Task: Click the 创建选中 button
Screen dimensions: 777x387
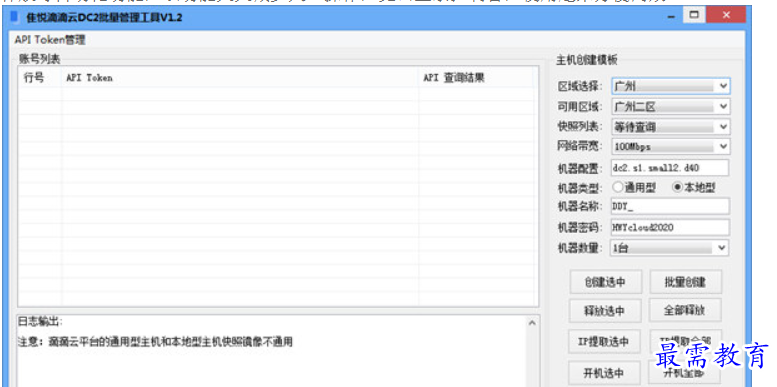Action: click(x=606, y=282)
